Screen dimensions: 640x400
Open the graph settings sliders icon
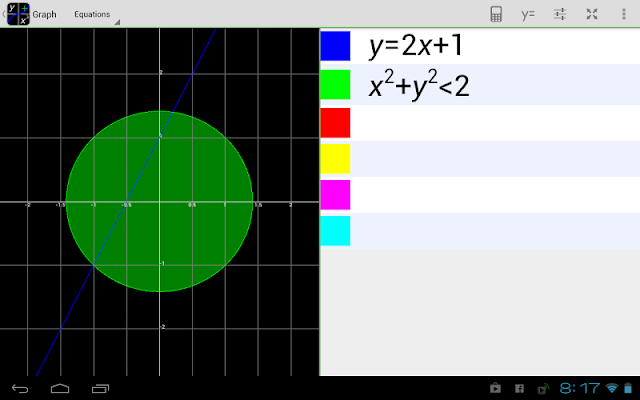point(560,14)
